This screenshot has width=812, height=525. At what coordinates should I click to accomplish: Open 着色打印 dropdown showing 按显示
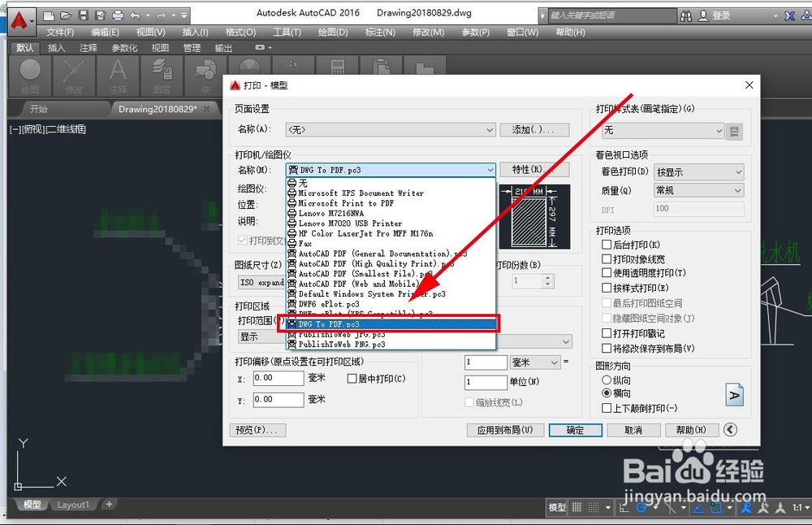(698, 172)
